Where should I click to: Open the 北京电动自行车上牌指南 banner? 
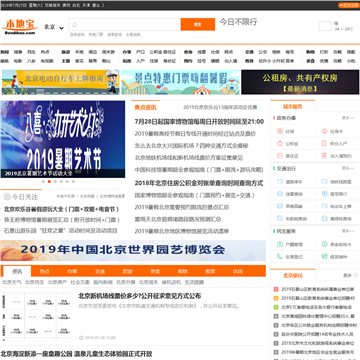pos(60,82)
